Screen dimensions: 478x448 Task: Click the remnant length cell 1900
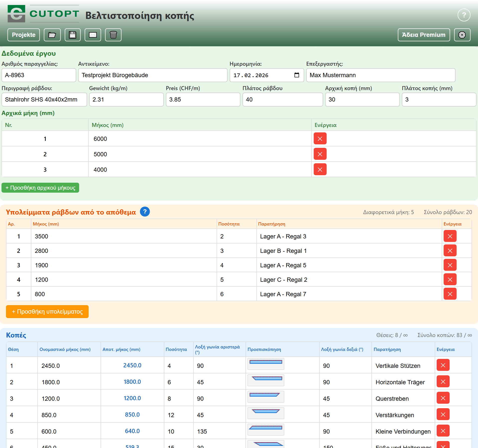click(x=124, y=265)
